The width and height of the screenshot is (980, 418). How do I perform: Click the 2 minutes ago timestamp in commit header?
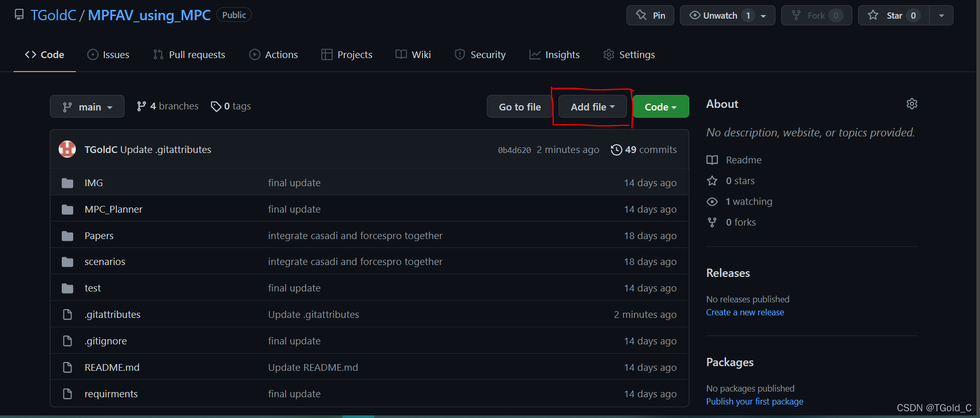(568, 149)
